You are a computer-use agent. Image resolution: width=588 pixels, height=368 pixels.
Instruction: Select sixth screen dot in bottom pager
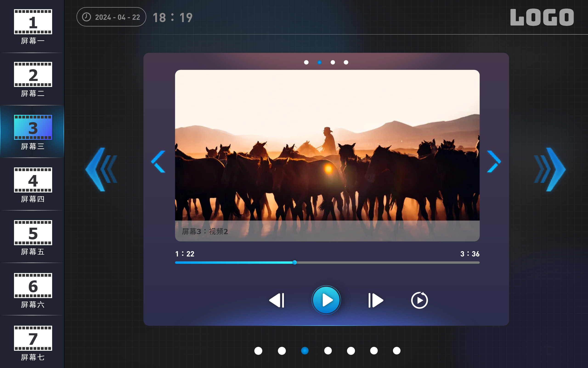[x=374, y=351]
